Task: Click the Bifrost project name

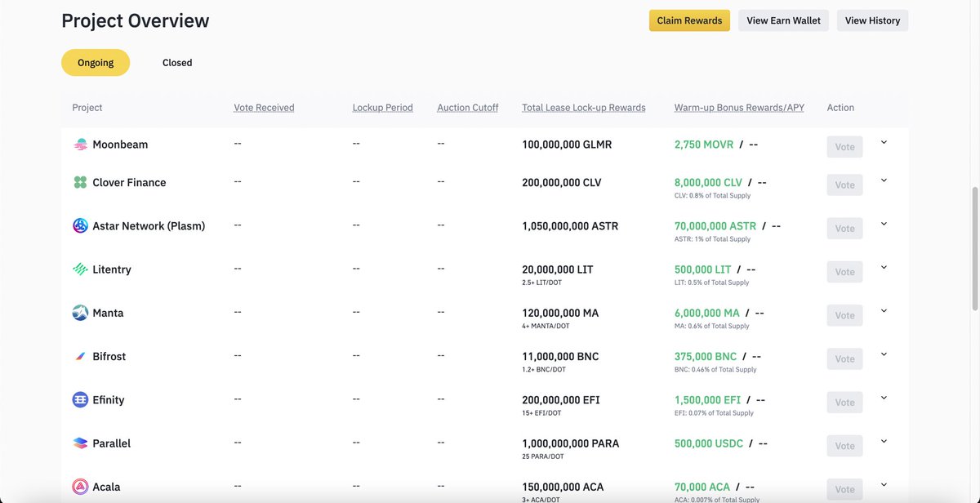Action: [x=109, y=357]
